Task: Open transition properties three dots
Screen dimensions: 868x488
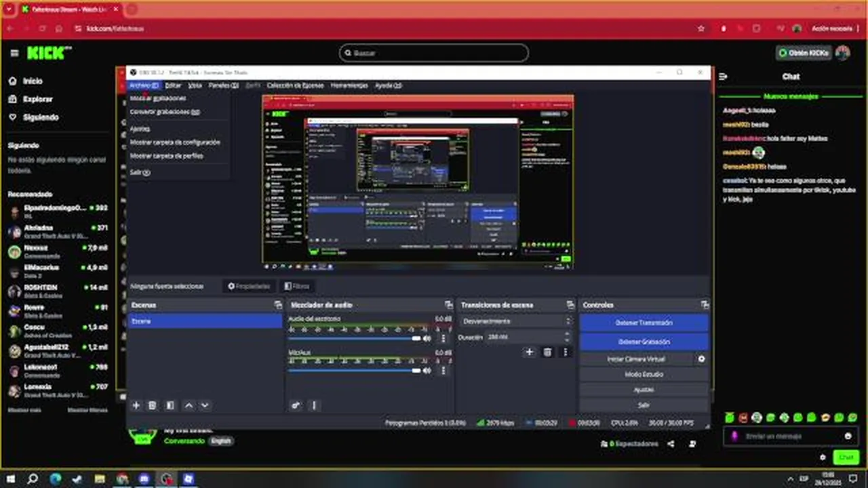Action: [x=565, y=352]
